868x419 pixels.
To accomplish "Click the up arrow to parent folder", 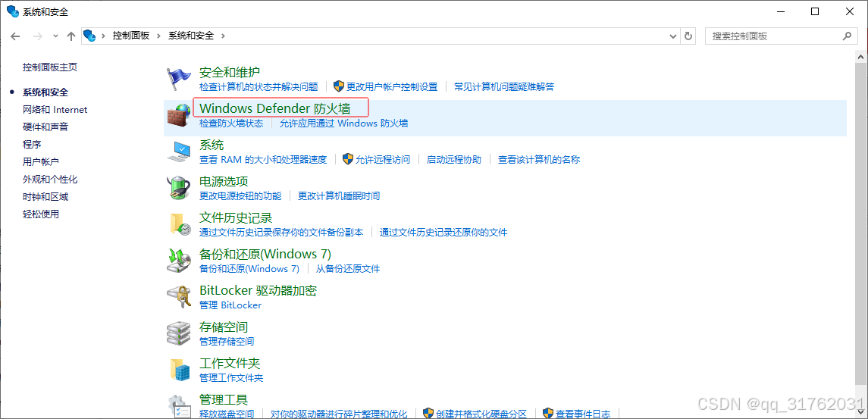I will [x=71, y=36].
